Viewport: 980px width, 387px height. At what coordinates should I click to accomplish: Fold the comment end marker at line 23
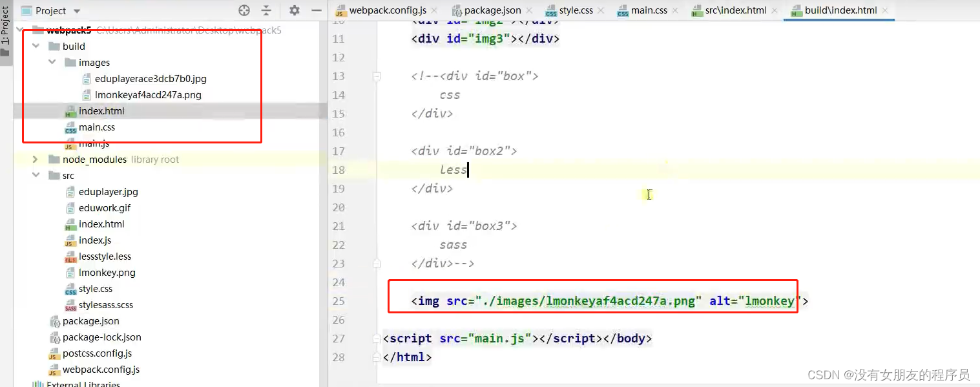point(377,264)
